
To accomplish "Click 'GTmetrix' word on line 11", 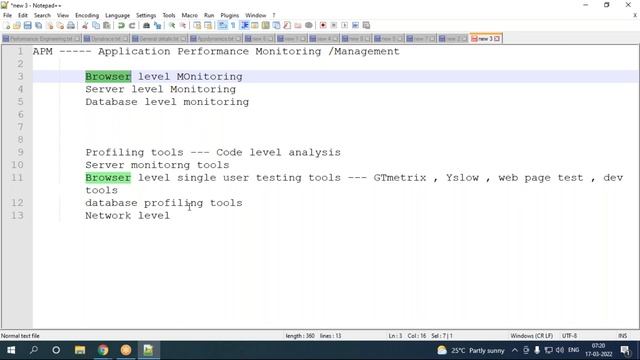I will 400,178.
